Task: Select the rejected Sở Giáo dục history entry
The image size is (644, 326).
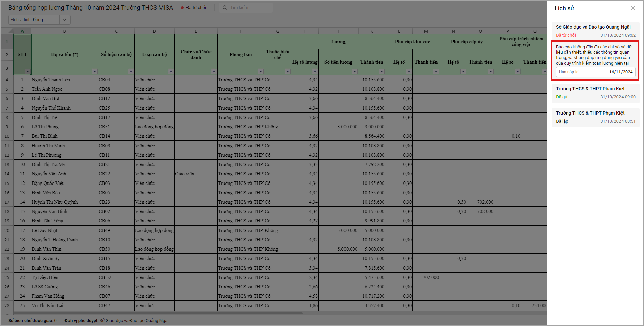Action: pyautogui.click(x=595, y=31)
